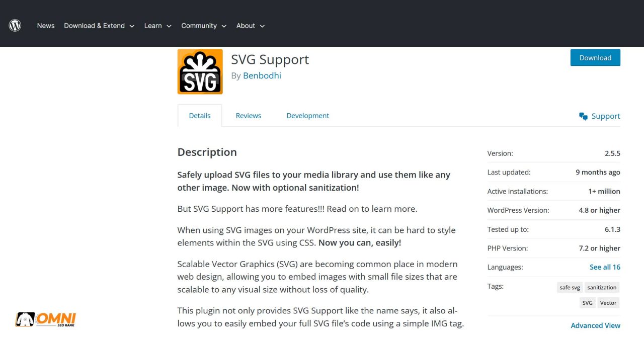
Task: Select the Vector tag
Action: 608,303
